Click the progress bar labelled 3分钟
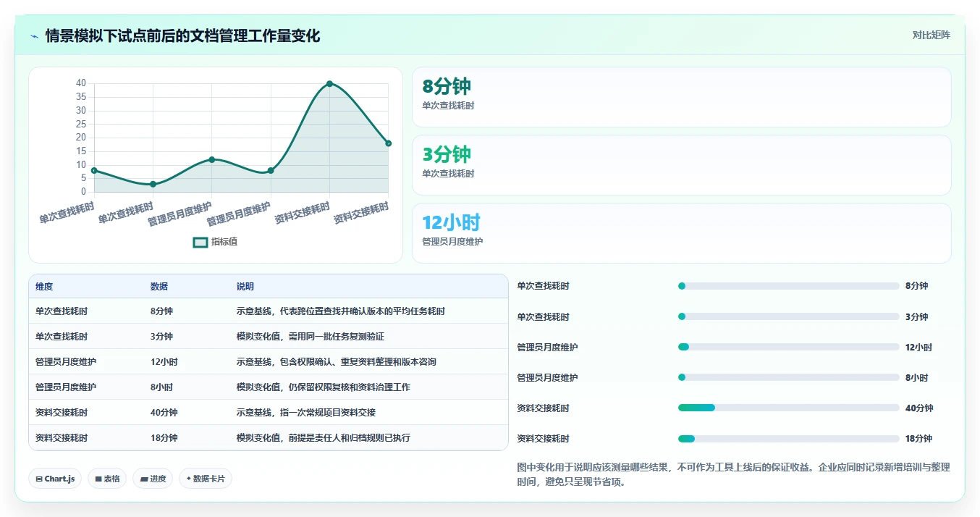The width and height of the screenshot is (980, 517). pyautogui.click(x=788, y=316)
